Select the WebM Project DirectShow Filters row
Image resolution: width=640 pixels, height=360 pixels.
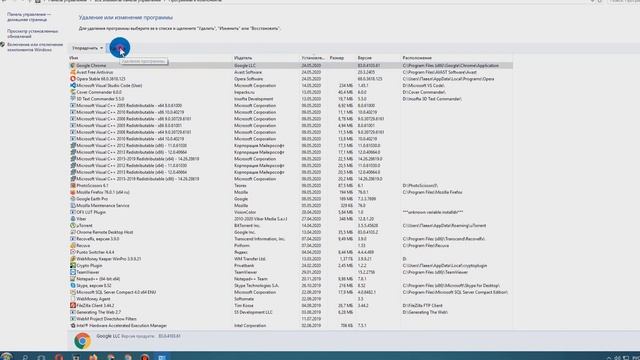291,319
